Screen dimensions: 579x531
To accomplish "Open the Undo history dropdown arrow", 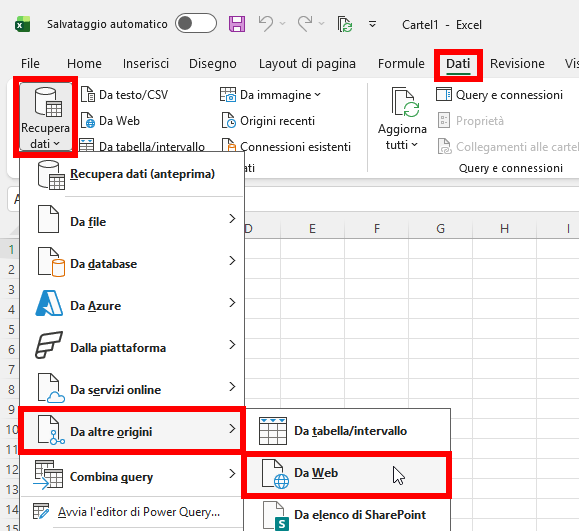I will coord(283,24).
